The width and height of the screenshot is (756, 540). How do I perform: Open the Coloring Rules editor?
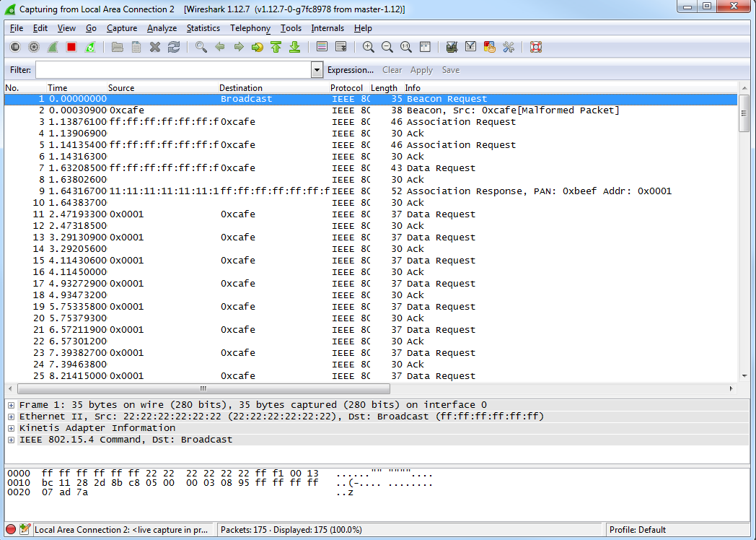coord(490,48)
